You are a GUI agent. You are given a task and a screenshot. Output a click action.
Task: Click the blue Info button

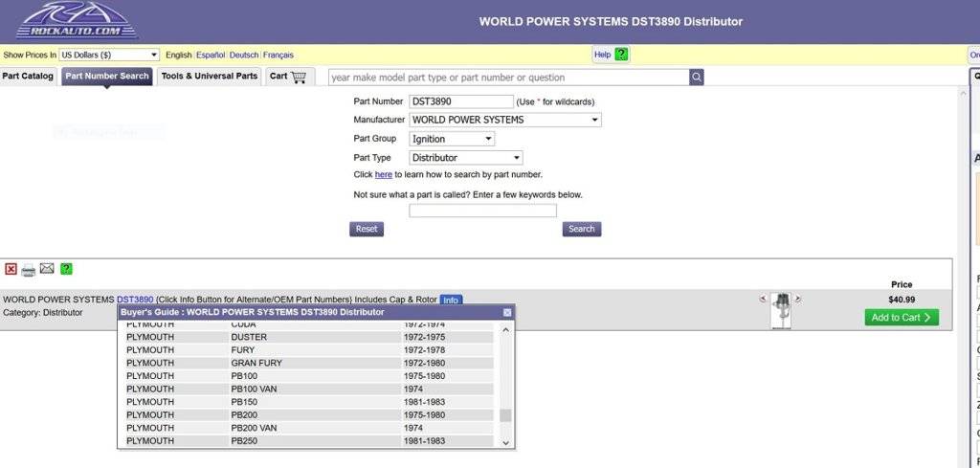[x=451, y=300]
